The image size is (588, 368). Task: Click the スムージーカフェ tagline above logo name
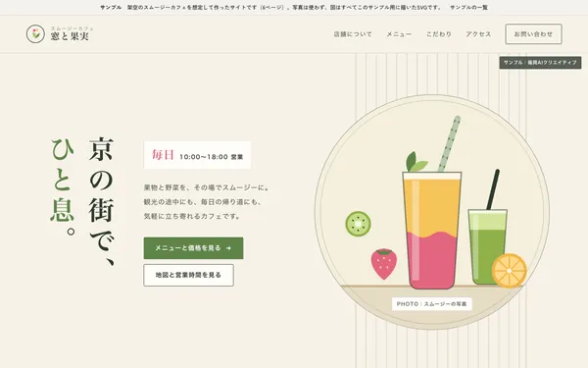pos(72,28)
